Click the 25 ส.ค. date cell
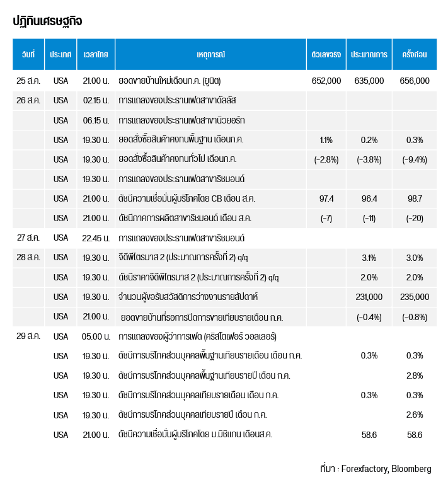This screenshot has width=448, height=482. [28, 81]
